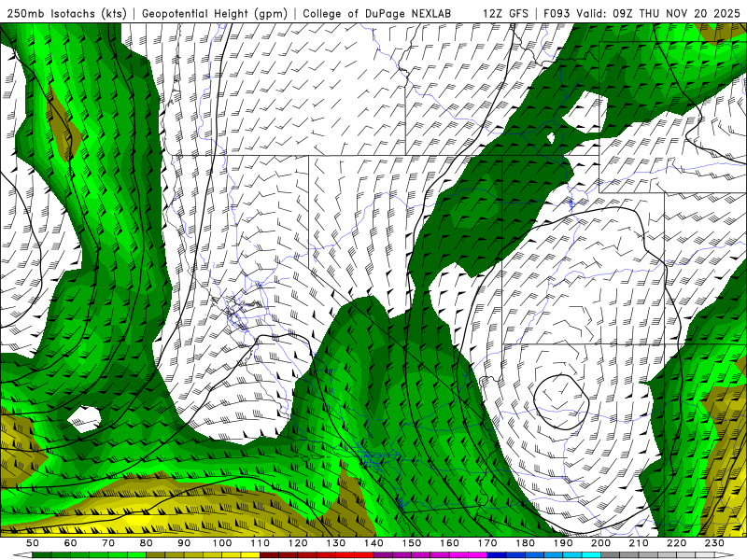The image size is (747, 560).
Task: Click the '230' color scale label
Action: (714, 543)
